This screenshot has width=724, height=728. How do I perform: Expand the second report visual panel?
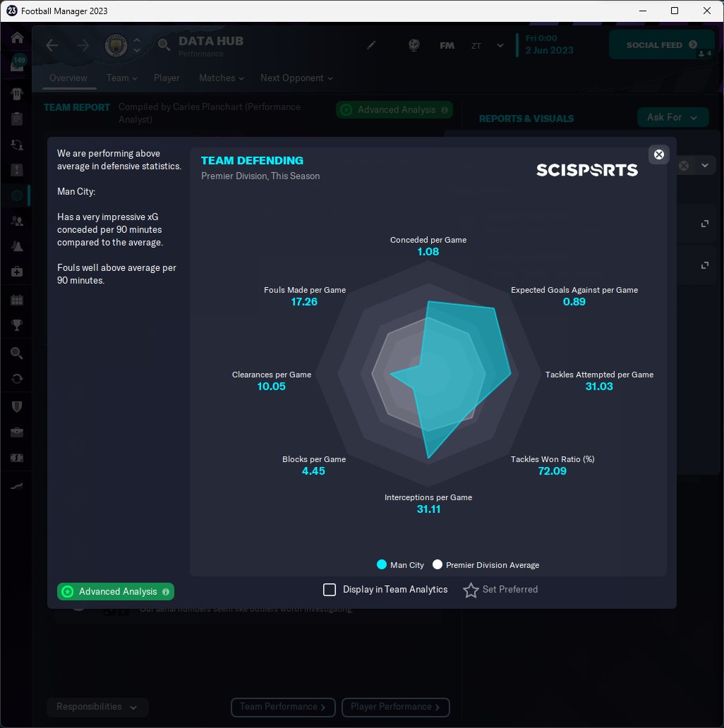pyautogui.click(x=704, y=265)
